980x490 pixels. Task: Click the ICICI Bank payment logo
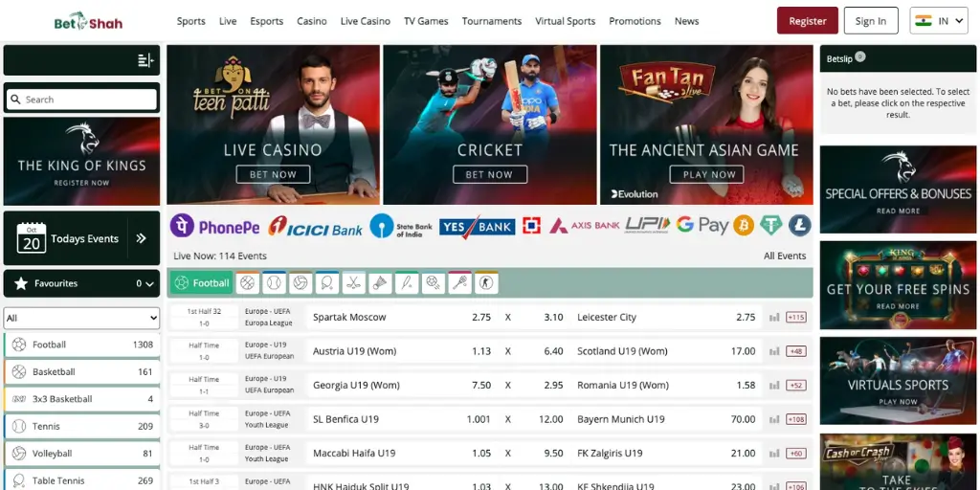coord(315,227)
